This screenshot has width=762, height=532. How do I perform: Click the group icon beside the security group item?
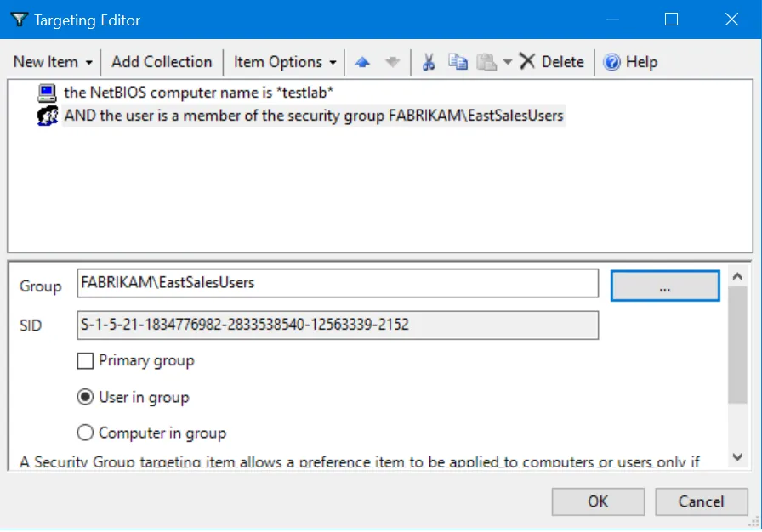pos(47,115)
